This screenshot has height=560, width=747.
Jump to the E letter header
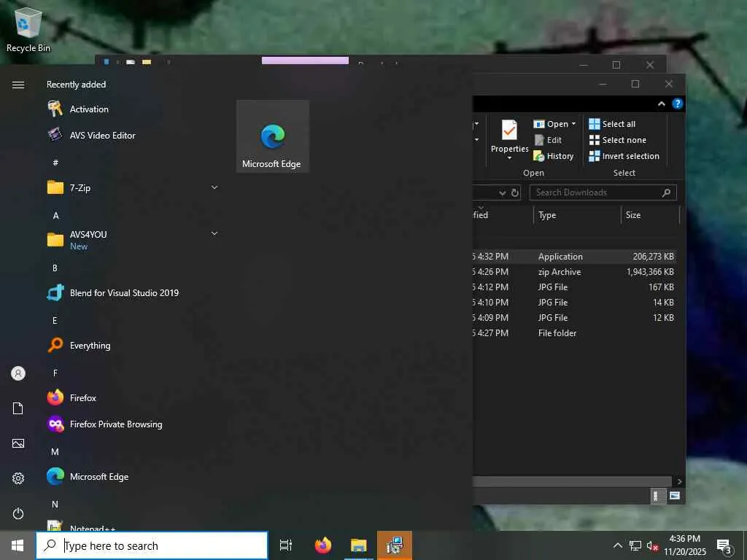click(55, 321)
